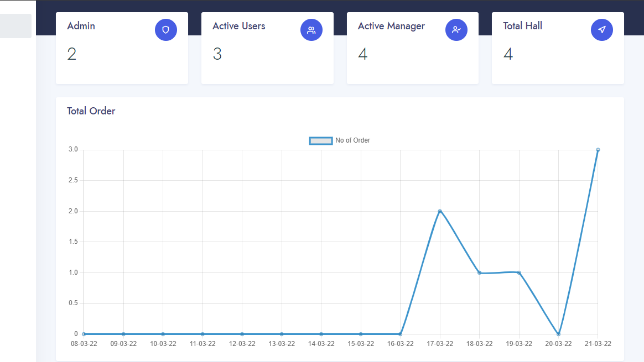Click the Active Users people icon
This screenshot has width=644, height=362.
pyautogui.click(x=311, y=30)
